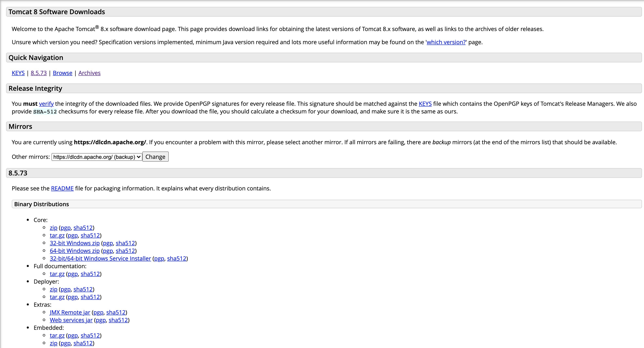Expand the Other mirrors dropdown
The image size is (644, 348).
[x=97, y=157]
